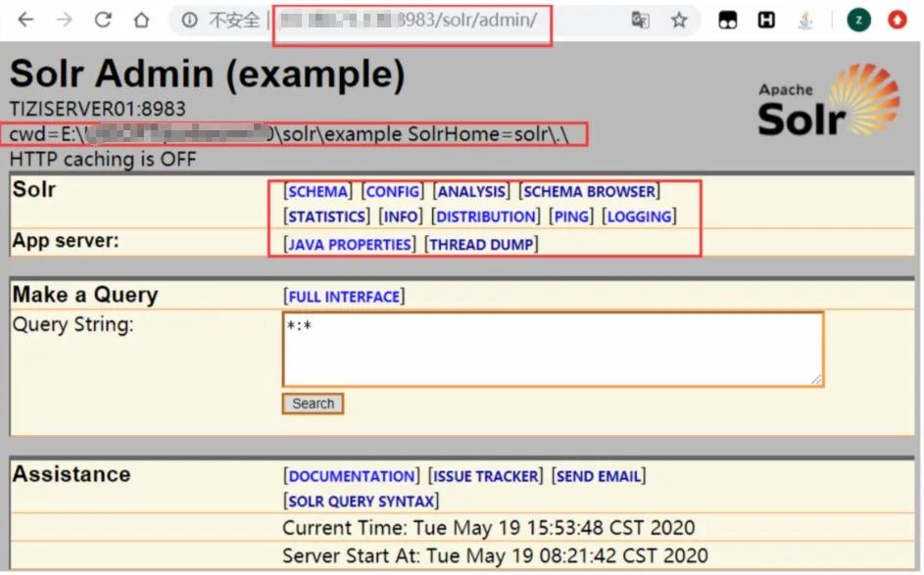
Task: Click the HTTP caching is OFF text
Action: (x=103, y=159)
